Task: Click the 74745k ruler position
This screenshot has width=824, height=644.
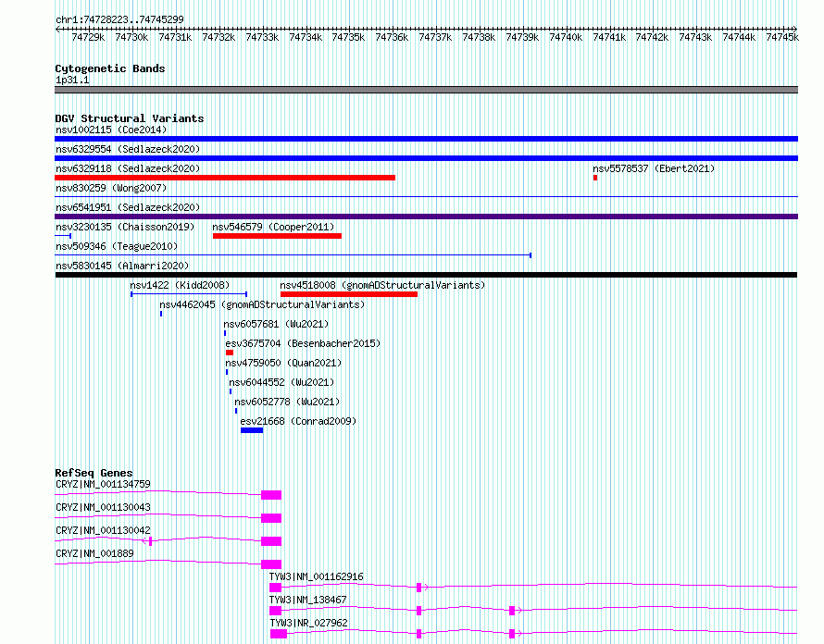Action: coord(782,37)
